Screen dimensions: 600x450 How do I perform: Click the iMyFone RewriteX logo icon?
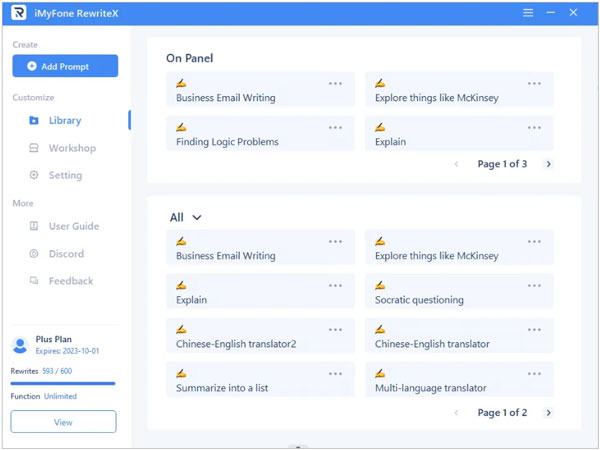[x=18, y=13]
